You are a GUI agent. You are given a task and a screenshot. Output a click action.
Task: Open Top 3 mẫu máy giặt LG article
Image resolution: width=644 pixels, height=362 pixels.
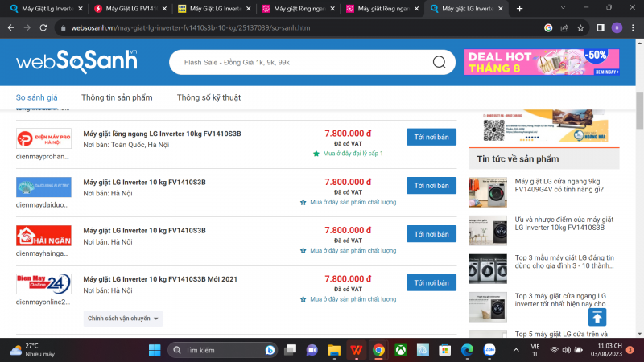pos(564,262)
